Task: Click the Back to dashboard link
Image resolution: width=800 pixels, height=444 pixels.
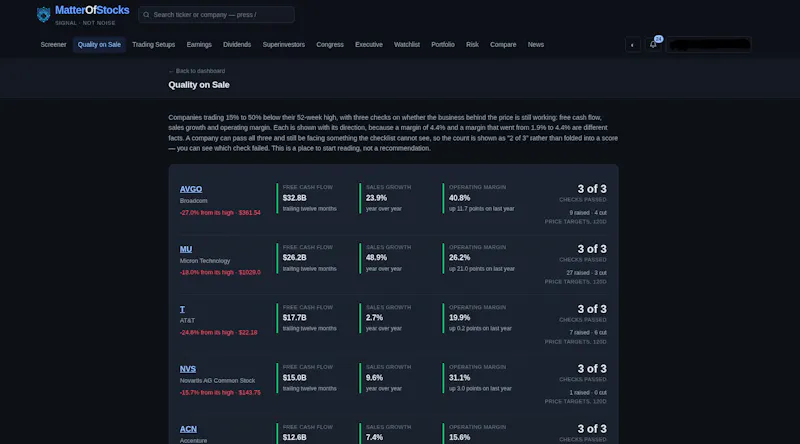Action: 197,71
